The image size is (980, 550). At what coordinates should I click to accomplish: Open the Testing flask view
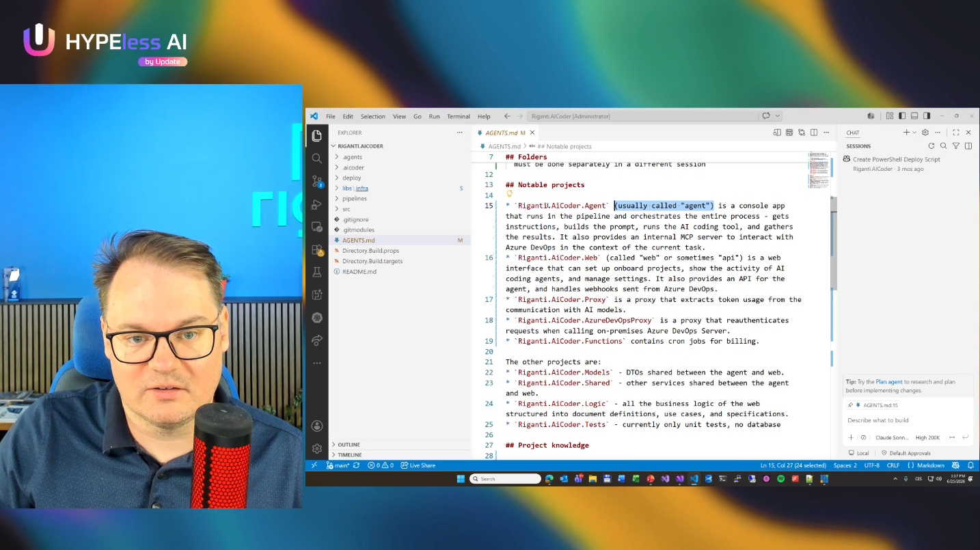[316, 272]
